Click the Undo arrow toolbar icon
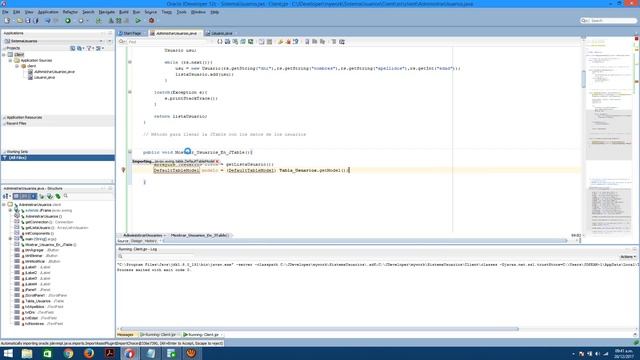Image resolution: width=640 pixels, height=360 pixels. coord(48,20)
